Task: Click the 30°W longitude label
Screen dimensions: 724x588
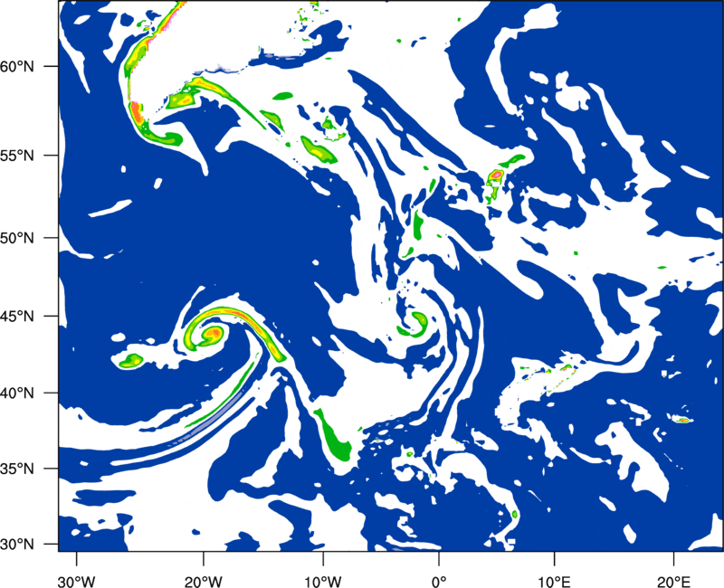Action: click(x=76, y=582)
